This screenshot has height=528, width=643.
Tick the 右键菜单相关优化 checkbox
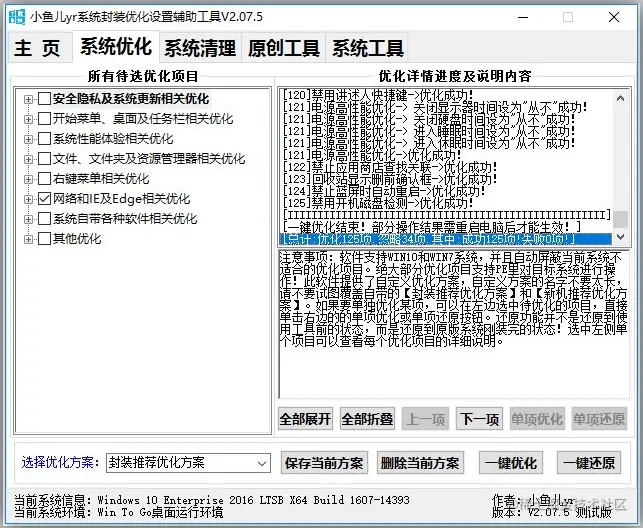[44, 178]
